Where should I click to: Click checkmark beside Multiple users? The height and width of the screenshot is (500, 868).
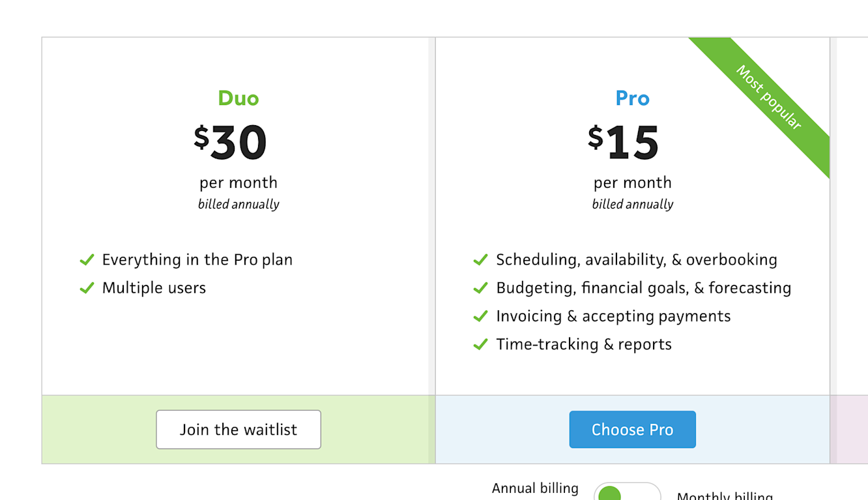(x=87, y=288)
